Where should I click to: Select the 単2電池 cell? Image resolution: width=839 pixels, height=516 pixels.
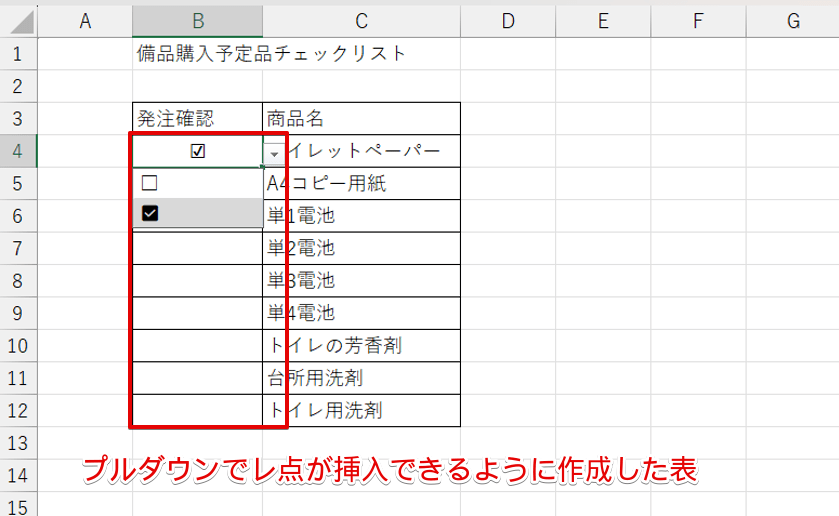(x=361, y=248)
